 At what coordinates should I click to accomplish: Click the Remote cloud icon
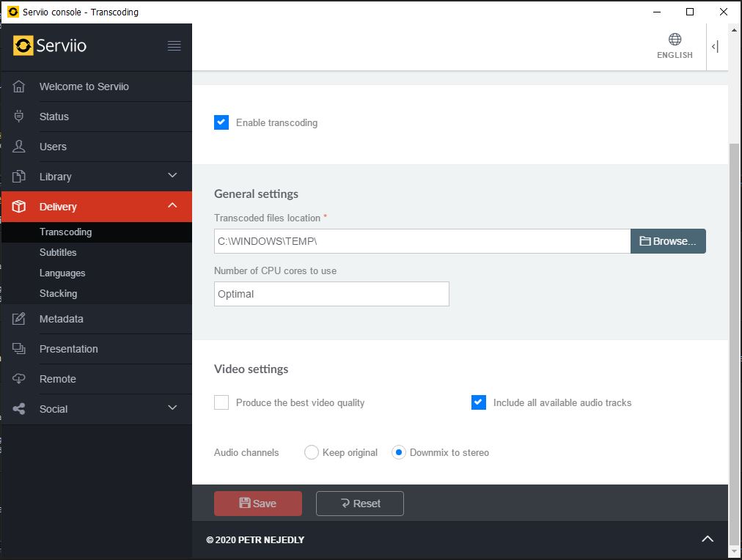pos(19,379)
